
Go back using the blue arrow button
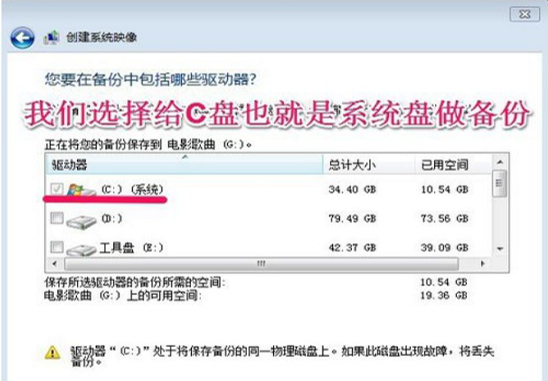[x=22, y=38]
